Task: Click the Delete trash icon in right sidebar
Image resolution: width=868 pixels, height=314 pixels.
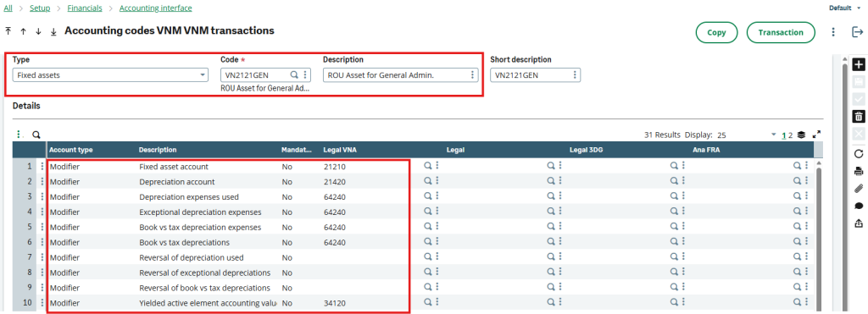Action: pos(859,116)
